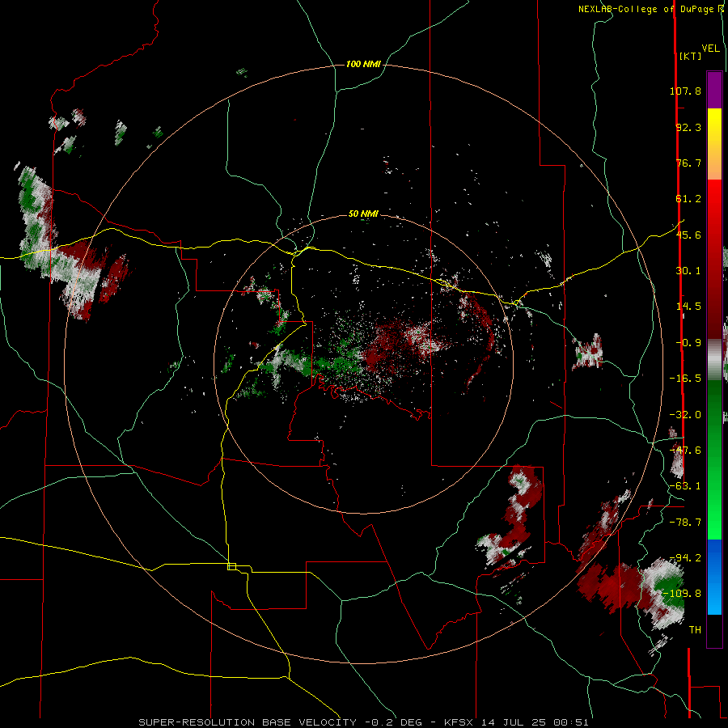
Task: Click the 30.1 value on velocity scale
Action: tap(688, 271)
